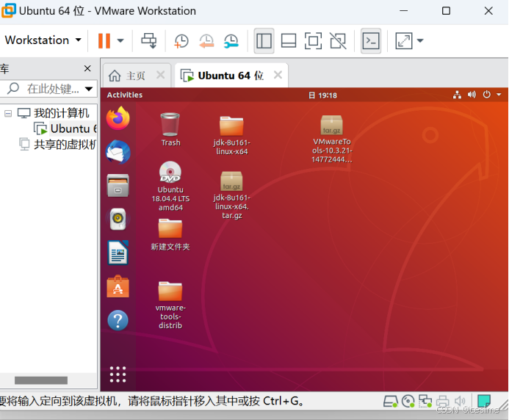Open the stretch display dropdown arrow
509x420 pixels.
420,41
